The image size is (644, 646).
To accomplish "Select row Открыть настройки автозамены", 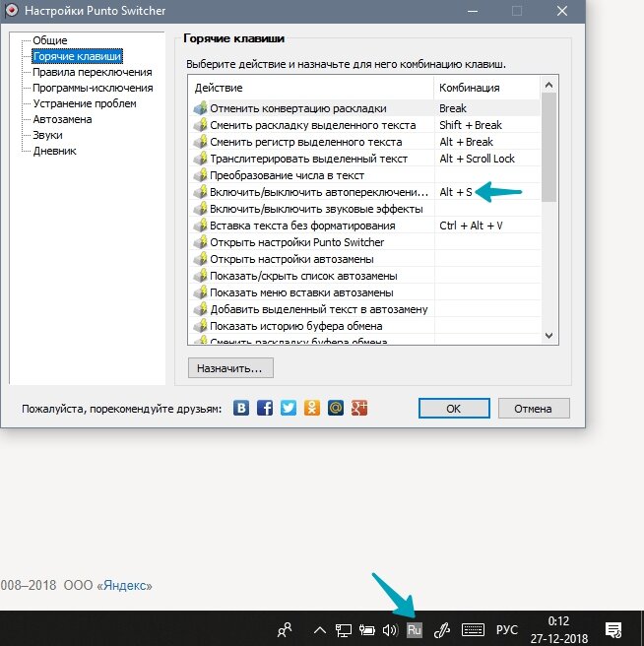I will click(364, 259).
